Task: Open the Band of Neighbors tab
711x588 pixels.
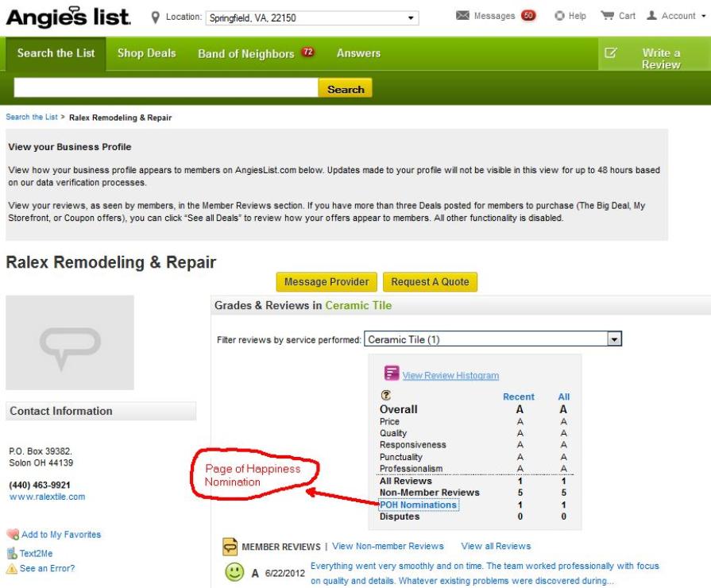Action: [245, 54]
